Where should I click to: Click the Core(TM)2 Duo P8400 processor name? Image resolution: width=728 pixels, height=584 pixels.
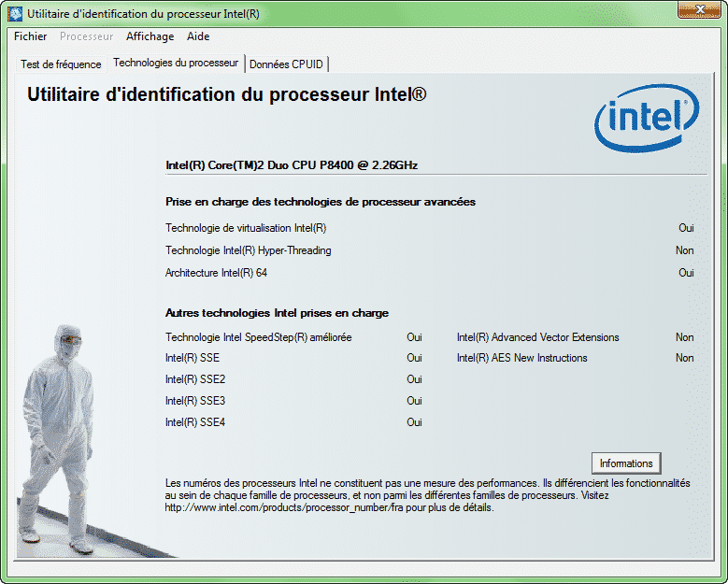click(x=292, y=165)
